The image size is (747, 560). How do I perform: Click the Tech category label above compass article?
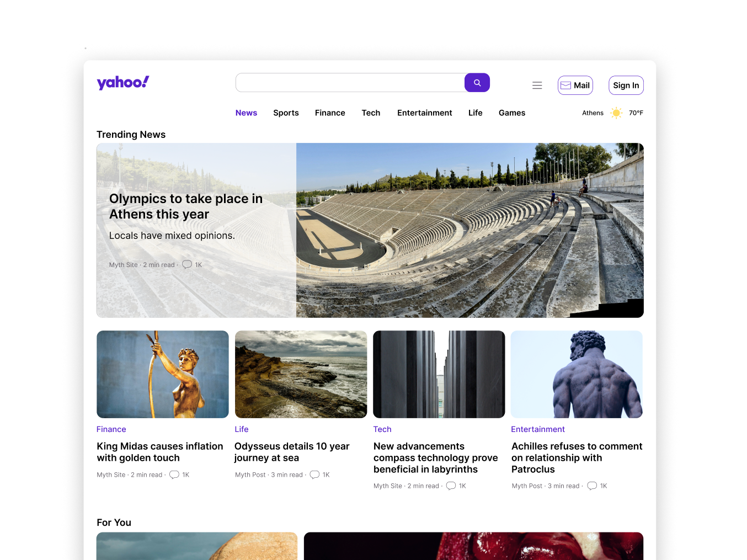click(x=382, y=429)
